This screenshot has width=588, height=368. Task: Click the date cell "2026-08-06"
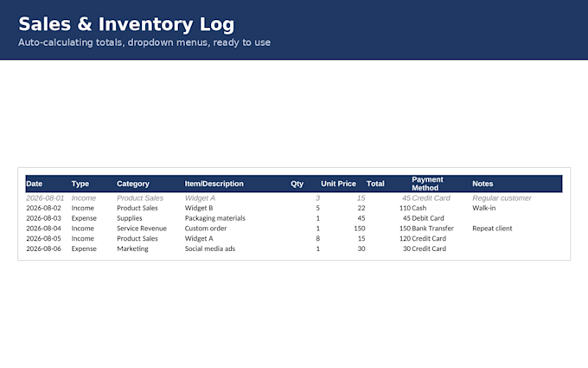pyautogui.click(x=43, y=249)
